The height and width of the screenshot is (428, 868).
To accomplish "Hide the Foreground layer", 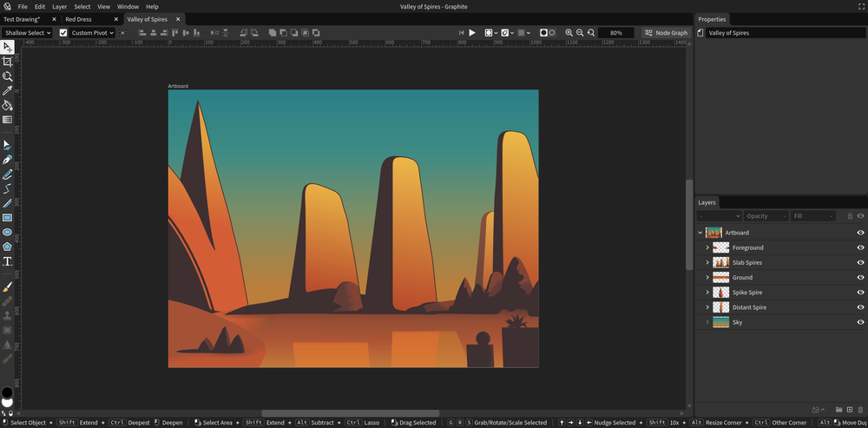I will click(x=860, y=247).
